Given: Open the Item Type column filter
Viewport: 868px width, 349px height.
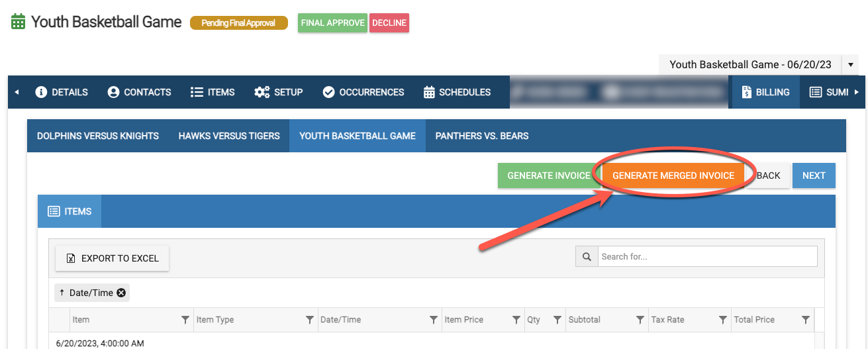Looking at the screenshot, I should tap(309, 320).
